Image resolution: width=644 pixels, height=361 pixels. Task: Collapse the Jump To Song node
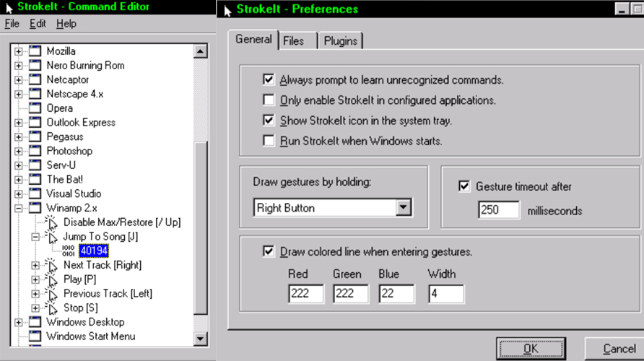tap(35, 237)
